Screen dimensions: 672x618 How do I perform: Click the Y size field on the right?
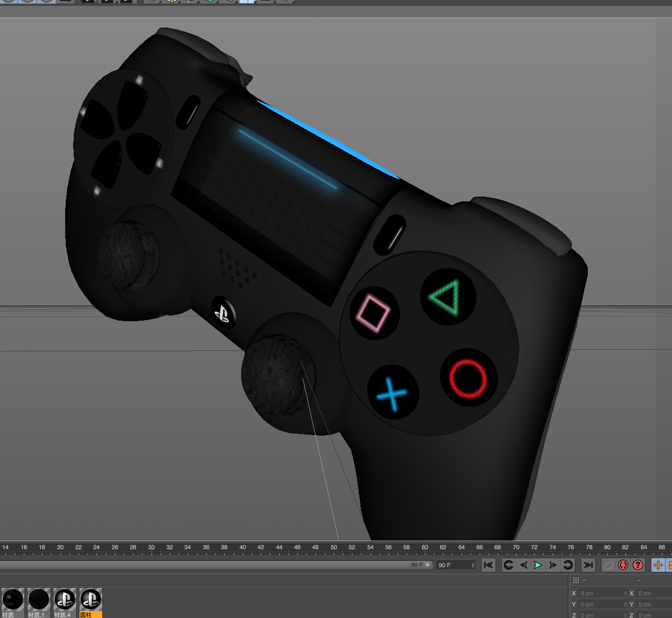654,604
